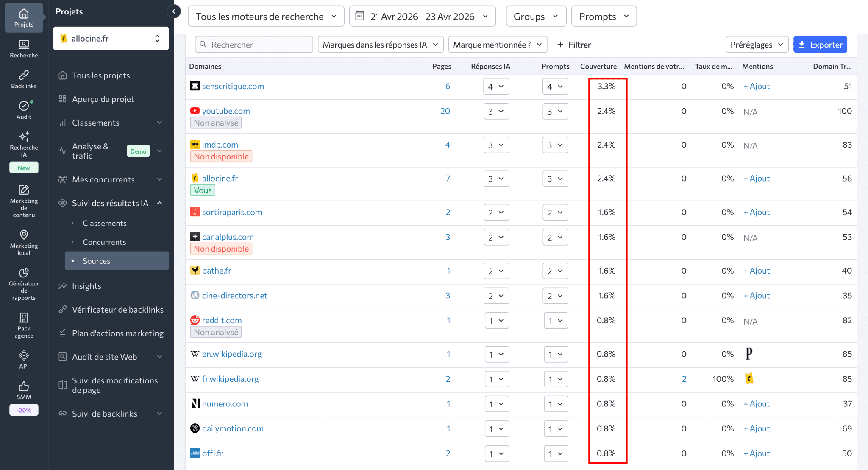
Task: Open Concurrents submenu item
Action: pos(104,242)
